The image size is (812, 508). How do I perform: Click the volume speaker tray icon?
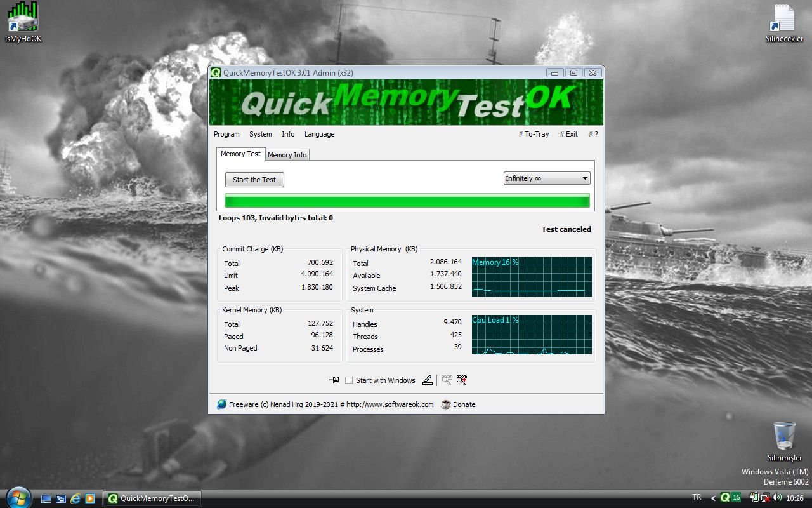(777, 498)
